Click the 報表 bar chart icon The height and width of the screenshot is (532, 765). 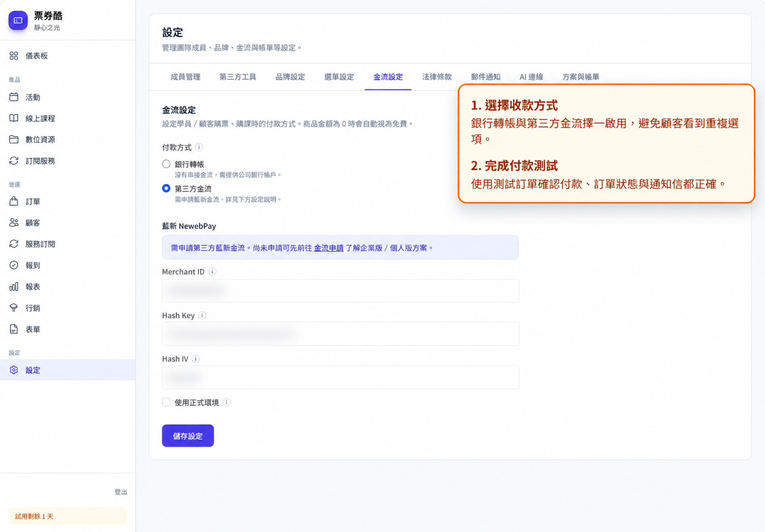click(x=14, y=286)
